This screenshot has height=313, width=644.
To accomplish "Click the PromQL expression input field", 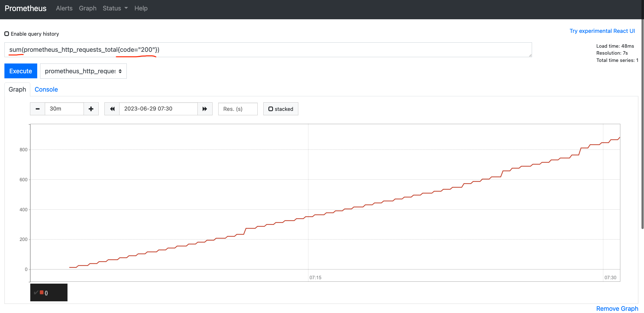I will [x=268, y=50].
